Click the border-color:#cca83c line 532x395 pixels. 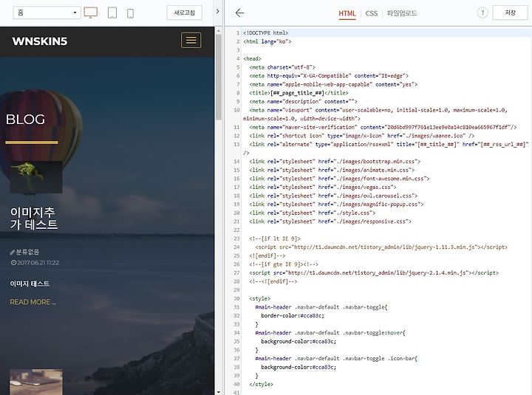coord(293,316)
